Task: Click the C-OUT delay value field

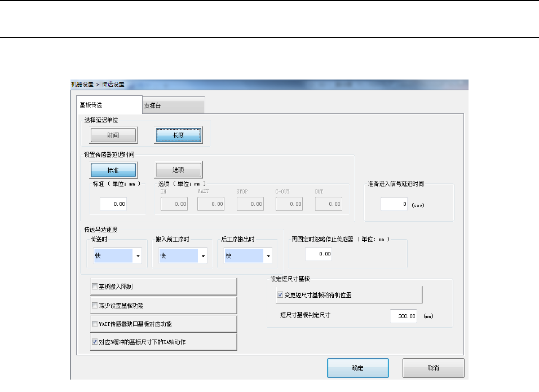Action: 289,204
